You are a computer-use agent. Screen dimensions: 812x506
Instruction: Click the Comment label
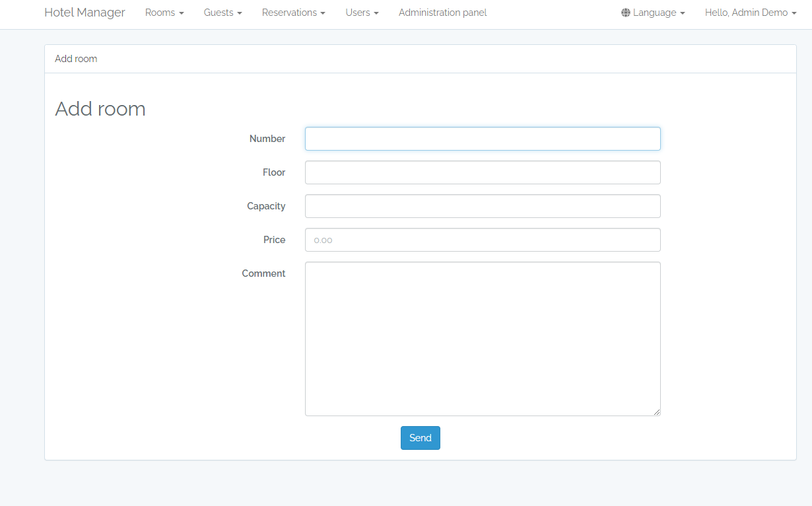click(263, 273)
